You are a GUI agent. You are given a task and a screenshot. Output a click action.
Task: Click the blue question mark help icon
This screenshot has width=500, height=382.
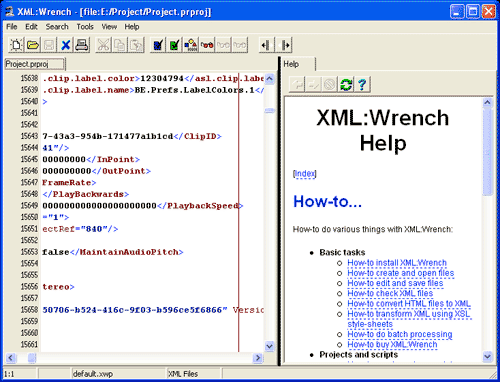click(x=362, y=84)
